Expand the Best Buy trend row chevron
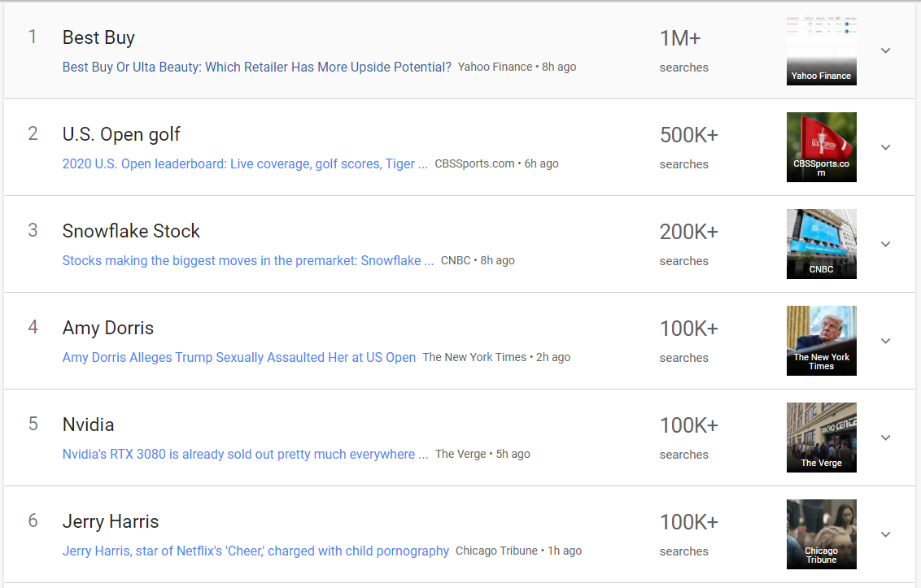The width and height of the screenshot is (921, 588). coord(886,50)
